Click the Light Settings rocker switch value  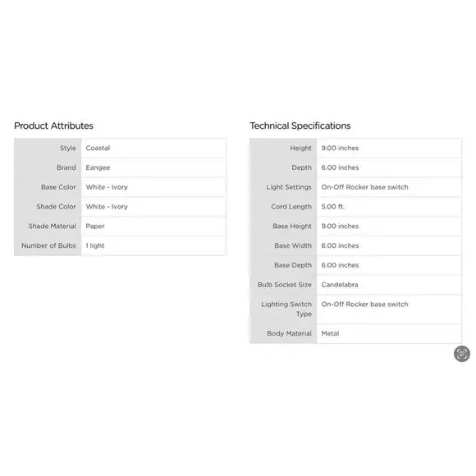(364, 187)
